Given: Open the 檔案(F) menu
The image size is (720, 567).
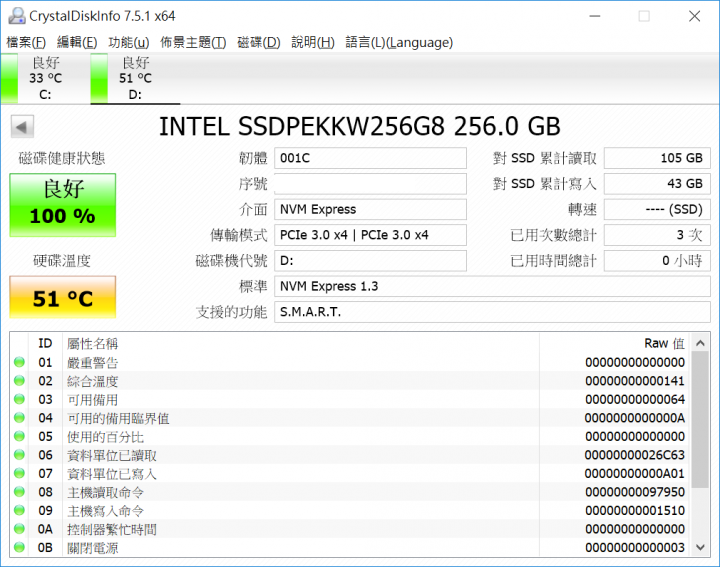Looking at the screenshot, I should [26, 42].
